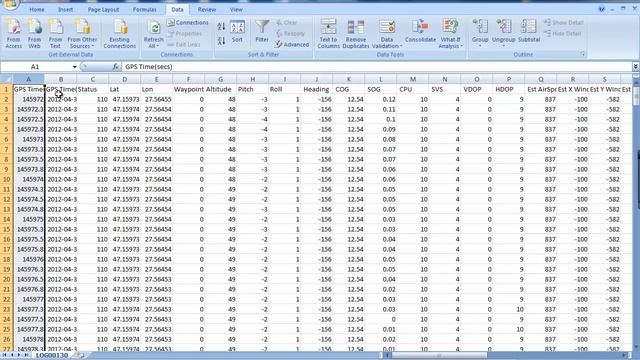Click Hide Detail in Outline group

(563, 33)
